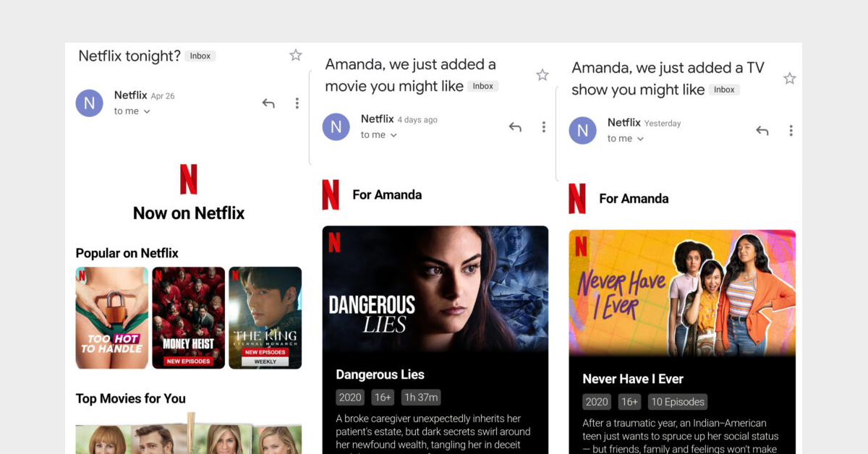Expand 'to me' recipients in 'Yesterday' email

(626, 139)
